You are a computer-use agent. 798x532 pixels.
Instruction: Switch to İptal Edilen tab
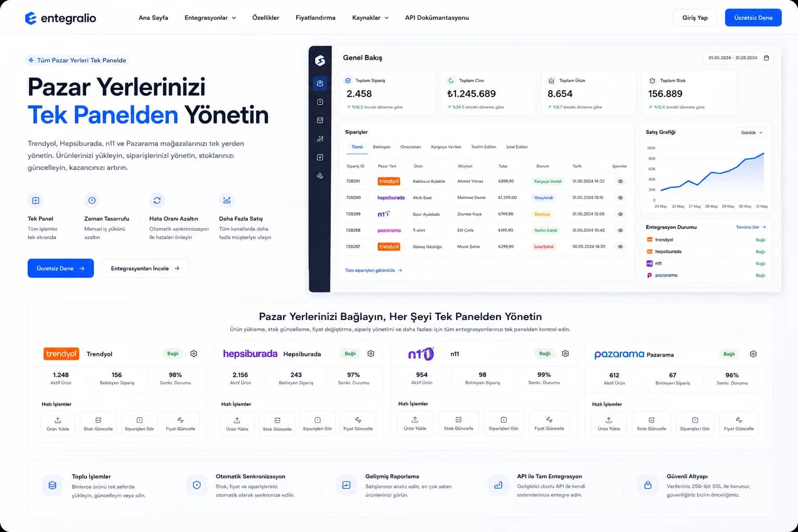(516, 147)
